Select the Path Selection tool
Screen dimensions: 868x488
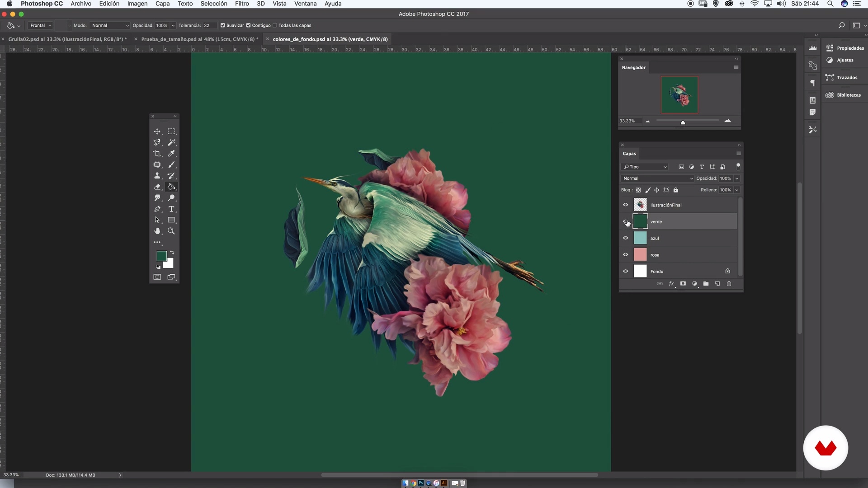click(x=157, y=220)
